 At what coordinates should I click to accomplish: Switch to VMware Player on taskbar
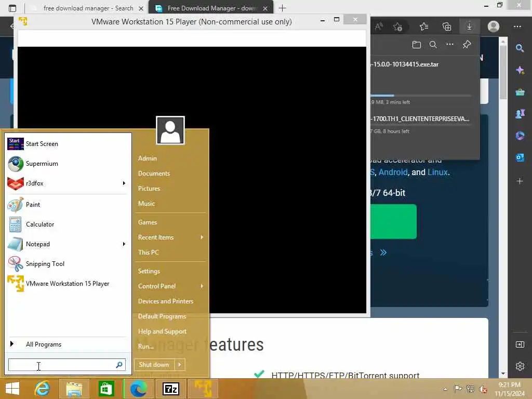[x=203, y=389]
